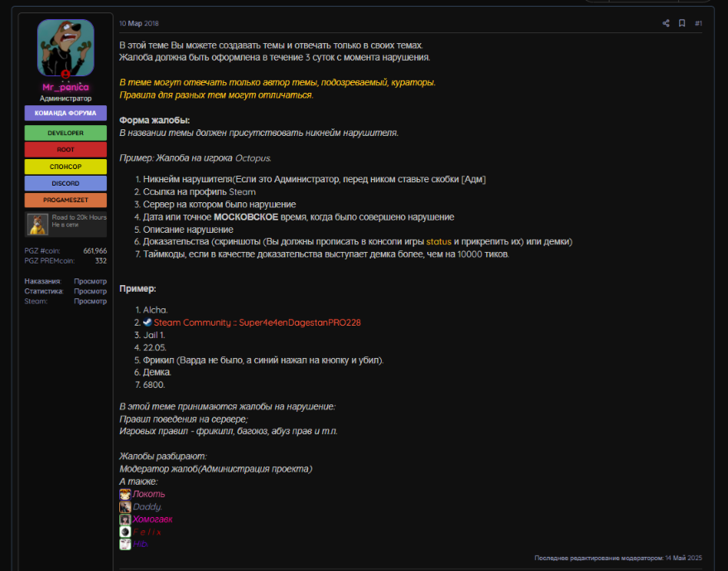Screen dimensions: 728x571
Task: Click the purple КОМАНДА ФОРУМА badge
Action: 65,114
